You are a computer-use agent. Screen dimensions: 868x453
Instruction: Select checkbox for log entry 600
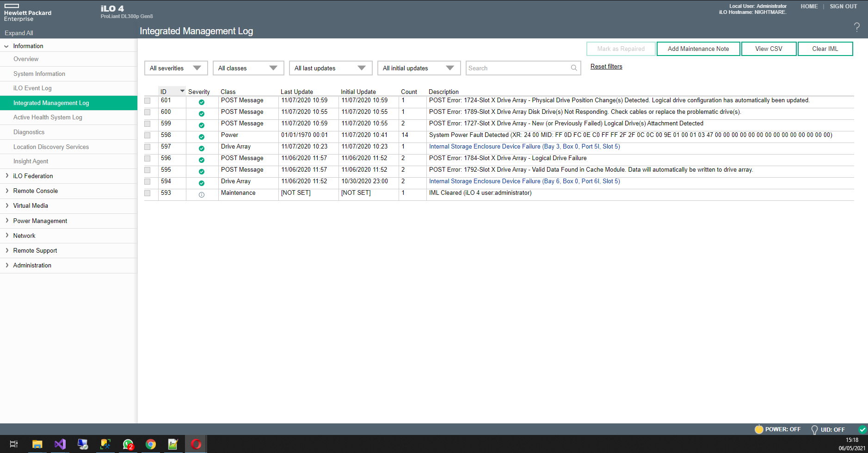[x=148, y=112]
